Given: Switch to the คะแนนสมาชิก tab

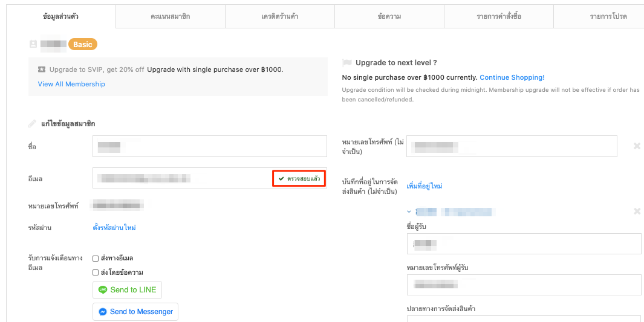Looking at the screenshot, I should pos(171,16).
